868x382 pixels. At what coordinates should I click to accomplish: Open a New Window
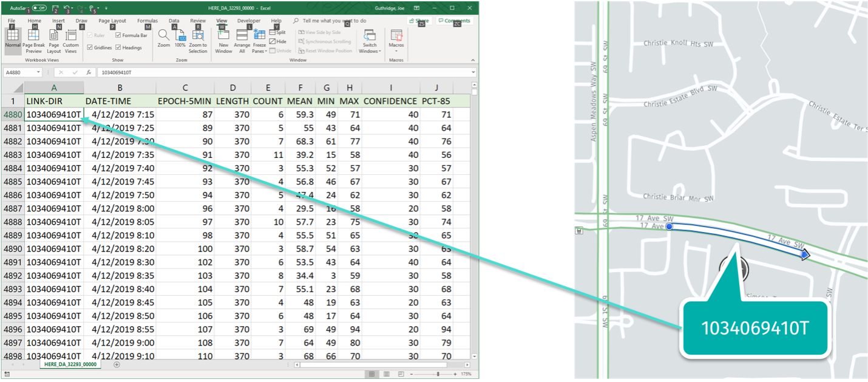pyautogui.click(x=223, y=40)
